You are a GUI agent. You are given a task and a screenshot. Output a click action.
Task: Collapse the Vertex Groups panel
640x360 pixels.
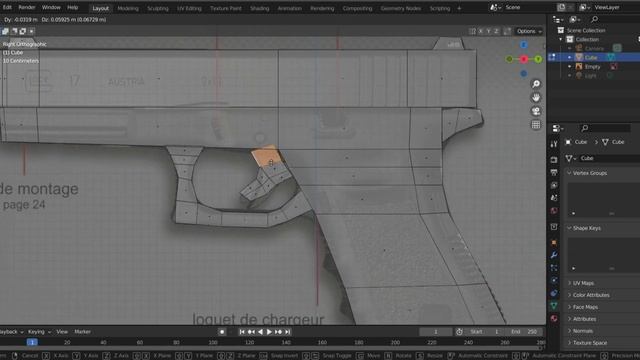(x=569, y=173)
